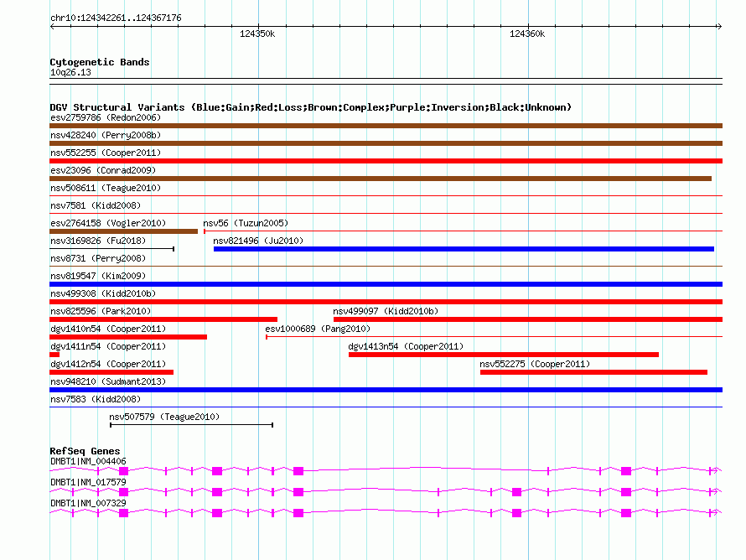Click nsv3169826 (Fu2018) variant label
This screenshot has width=746, height=560.
(98, 241)
